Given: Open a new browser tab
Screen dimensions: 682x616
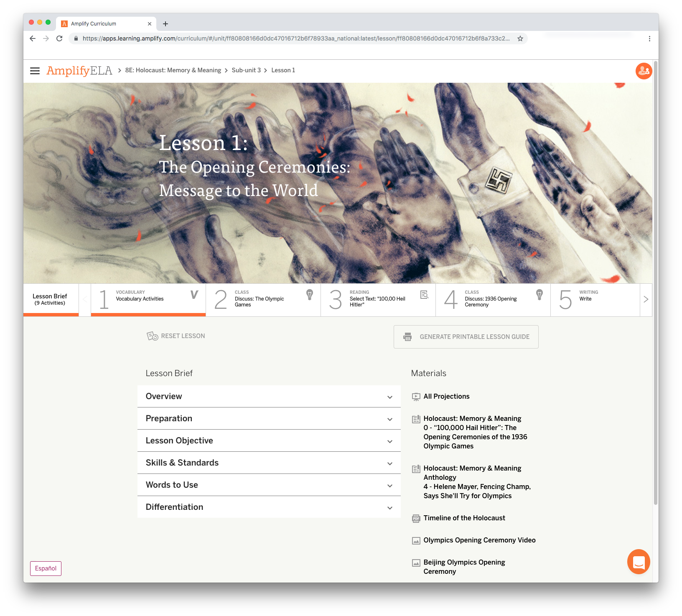Looking at the screenshot, I should pos(165,24).
